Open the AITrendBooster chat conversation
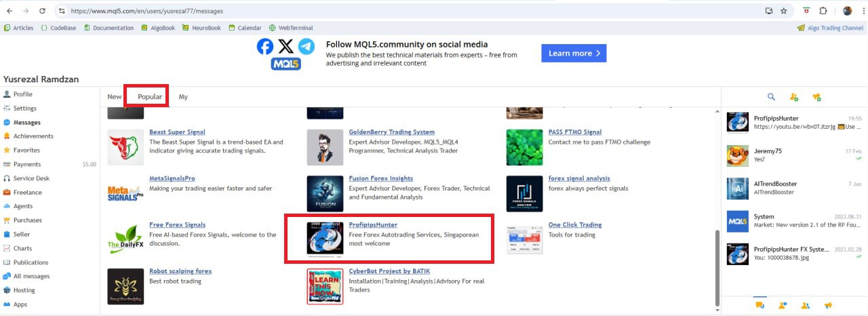The width and height of the screenshot is (868, 316). 794,188
